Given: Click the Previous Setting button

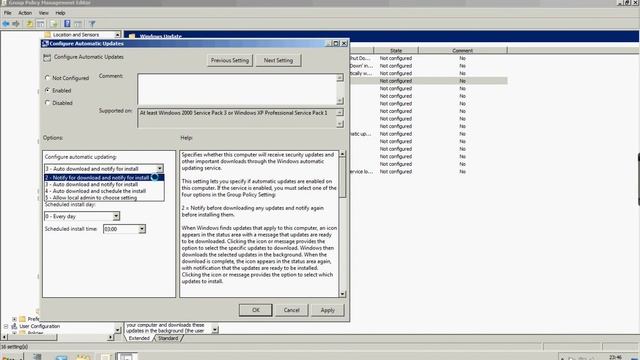Looking at the screenshot, I should pos(230,60).
